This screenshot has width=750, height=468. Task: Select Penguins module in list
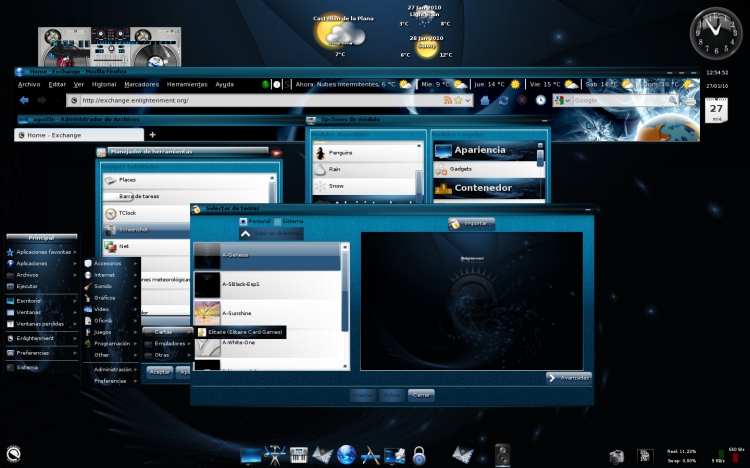tap(366, 153)
